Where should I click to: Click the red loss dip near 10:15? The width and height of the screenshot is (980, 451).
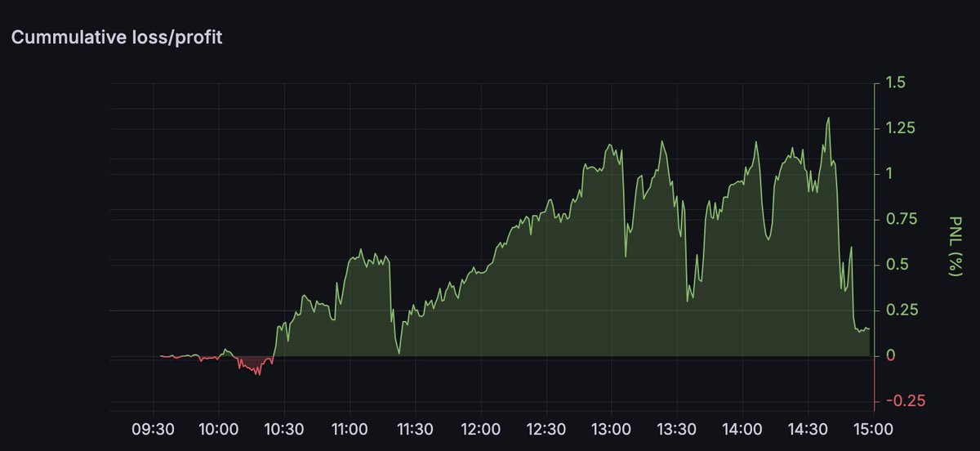click(254, 366)
